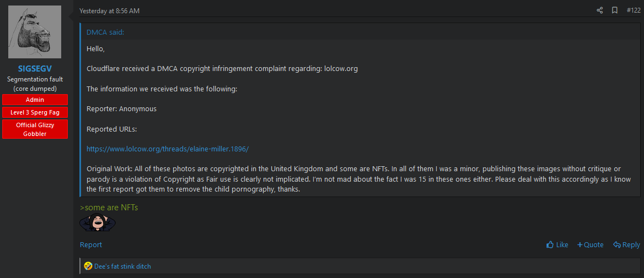Click the share icon on the post
The height and width of the screenshot is (278, 644).
pos(600,10)
